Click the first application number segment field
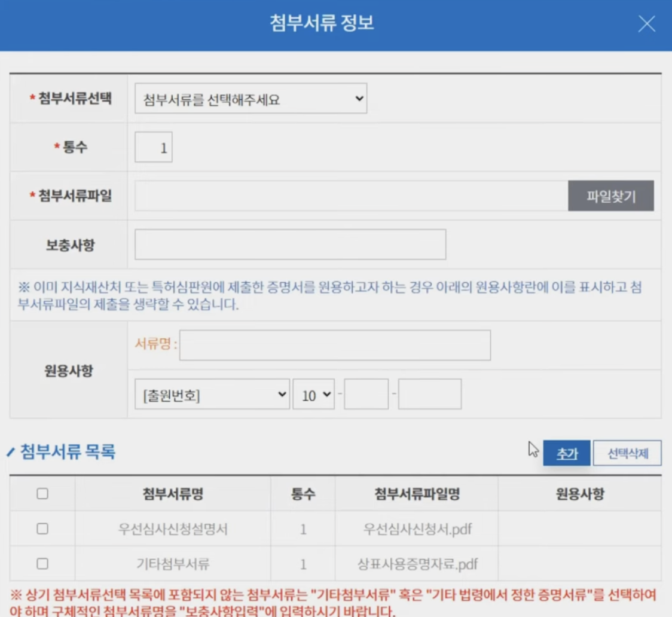This screenshot has width=672, height=617. (366, 393)
